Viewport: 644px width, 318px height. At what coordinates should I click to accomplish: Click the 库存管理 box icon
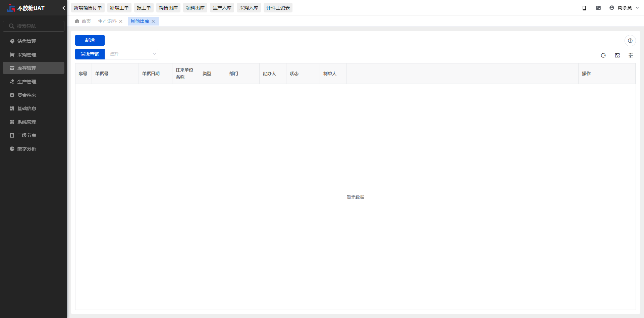pos(12,68)
